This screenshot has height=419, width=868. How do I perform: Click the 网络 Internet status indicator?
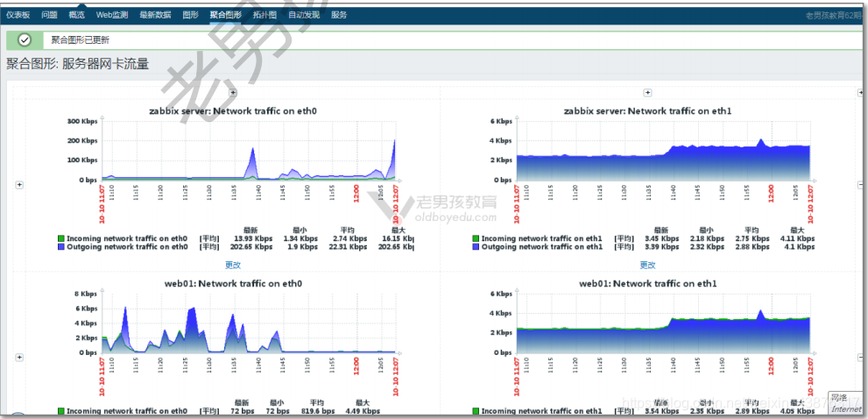click(x=846, y=403)
